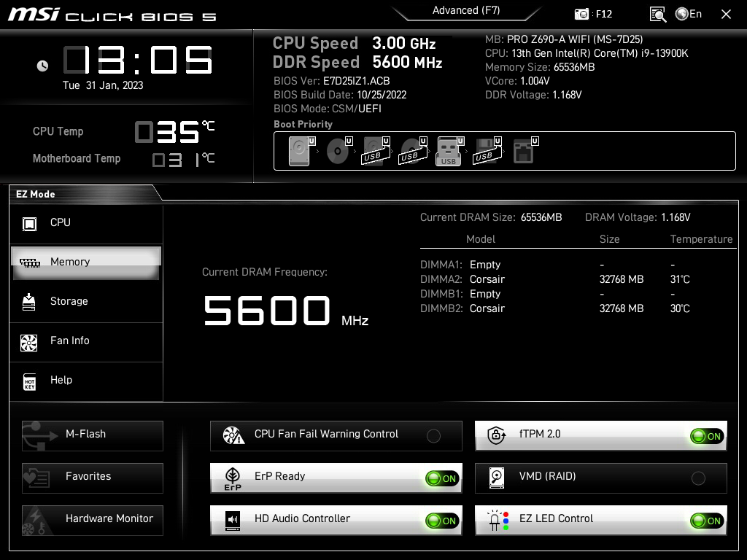Turn off ErP Ready switch
This screenshot has width=747, height=560.
click(x=442, y=478)
